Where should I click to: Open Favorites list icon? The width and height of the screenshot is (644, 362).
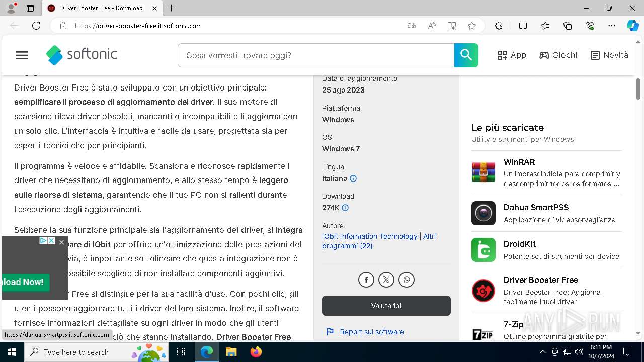point(545,26)
